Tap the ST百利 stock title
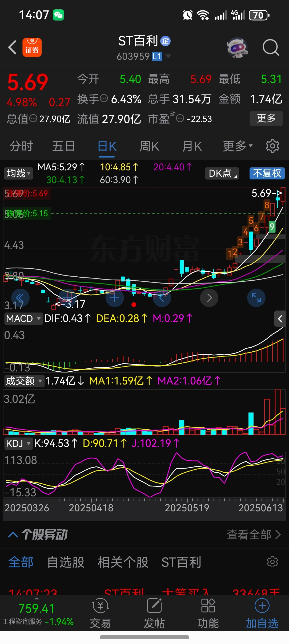This screenshot has width=289, height=644. pyautogui.click(x=138, y=41)
